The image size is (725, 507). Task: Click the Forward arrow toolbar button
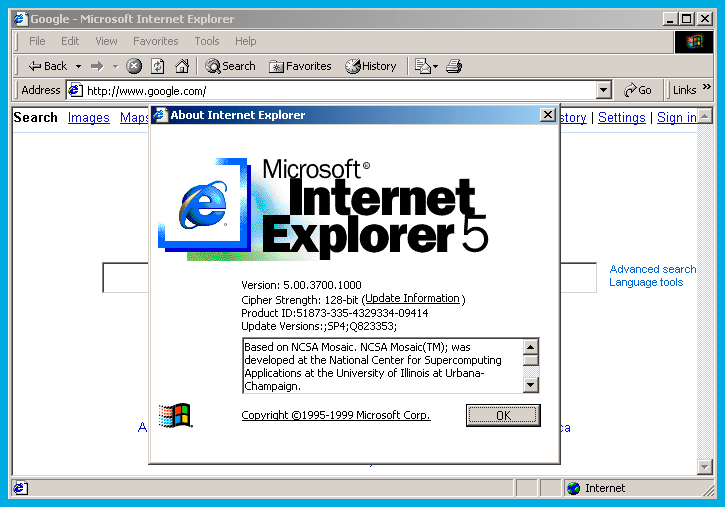97,66
